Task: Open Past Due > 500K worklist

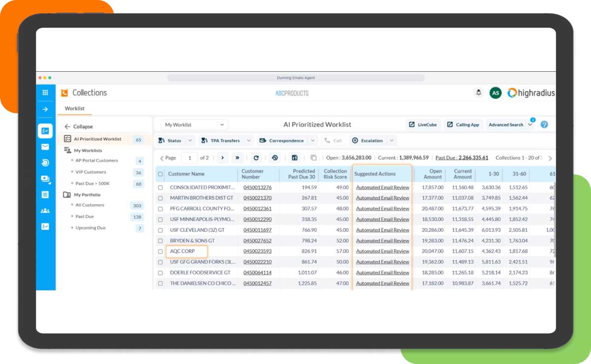Action: point(93,184)
